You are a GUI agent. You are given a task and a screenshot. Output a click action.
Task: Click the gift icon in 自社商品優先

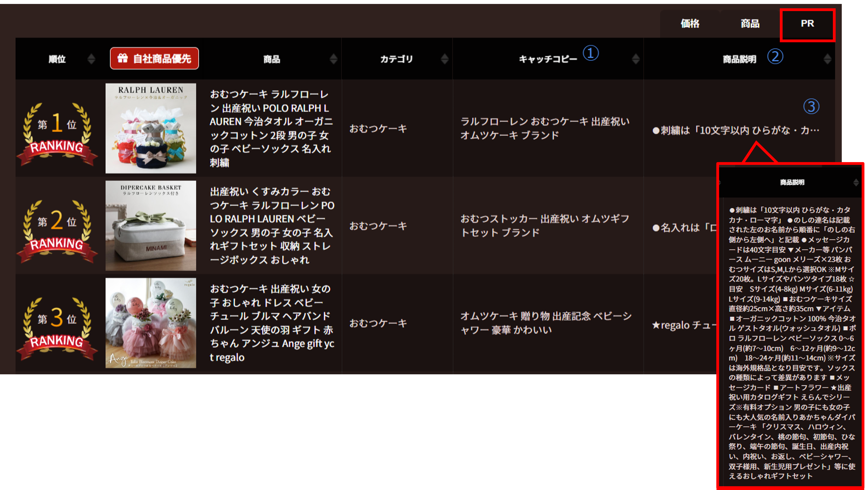pyautogui.click(x=122, y=58)
